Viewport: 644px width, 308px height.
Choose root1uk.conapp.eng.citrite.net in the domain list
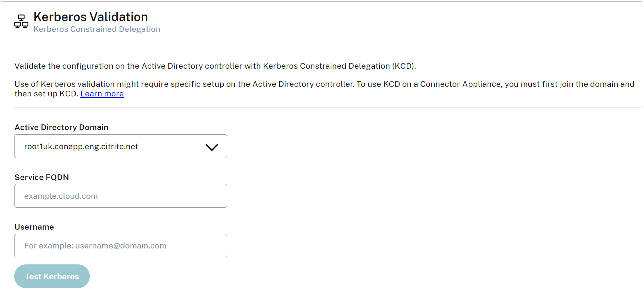click(x=81, y=146)
